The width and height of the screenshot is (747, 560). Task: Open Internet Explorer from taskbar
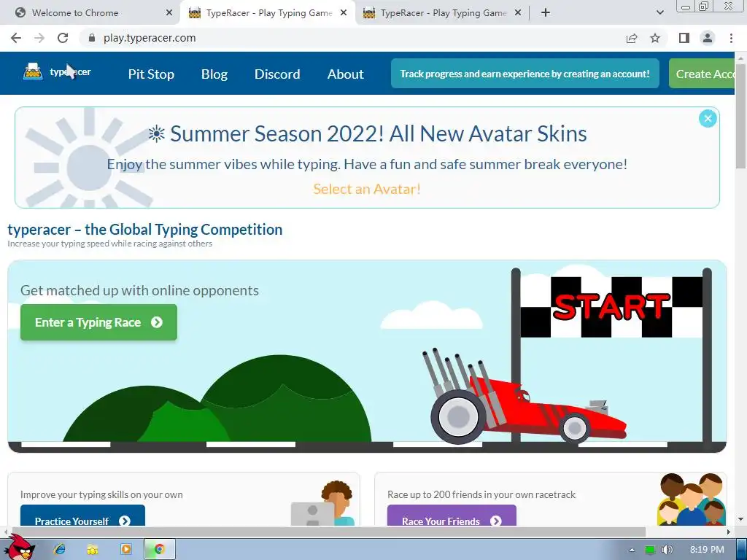[60, 549]
